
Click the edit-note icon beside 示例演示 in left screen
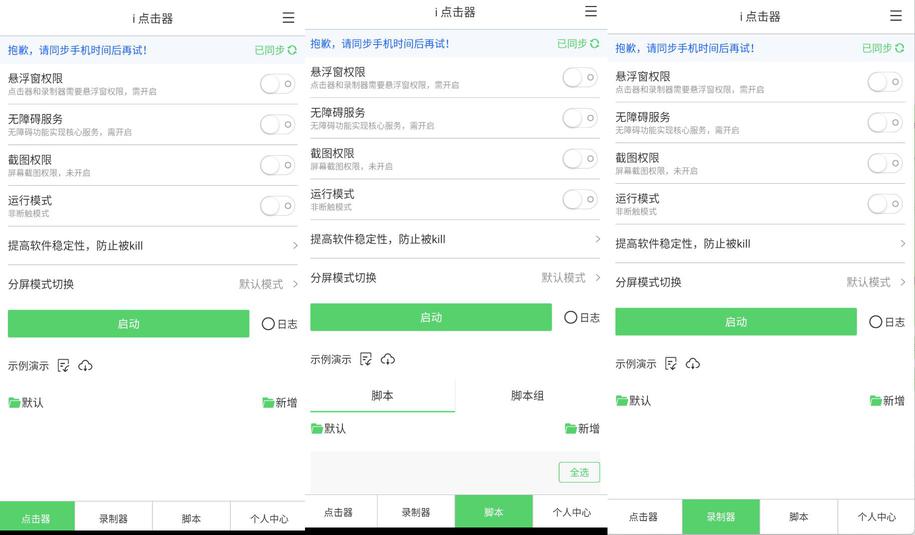click(x=64, y=366)
